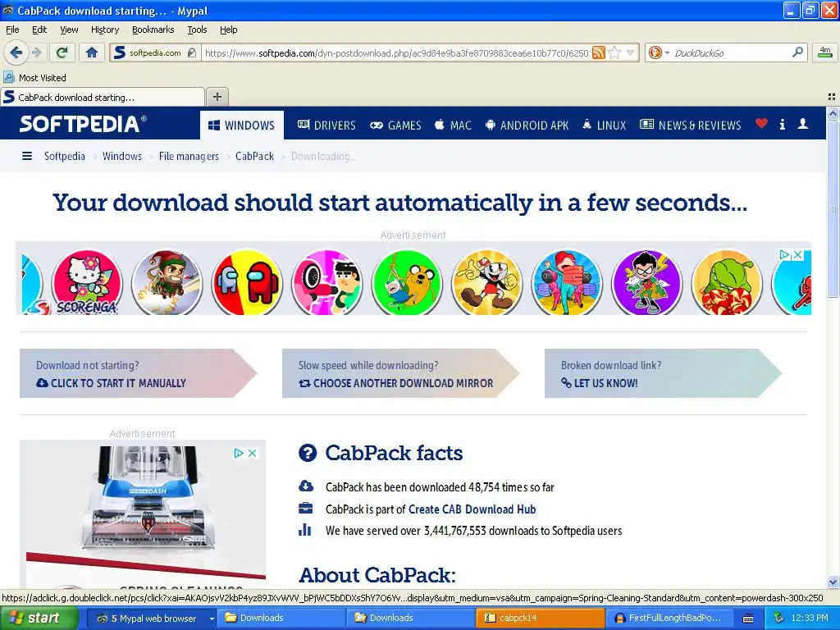This screenshot has width=840, height=630.
Task: Click the info icon in Softpedia header
Action: [x=782, y=125]
